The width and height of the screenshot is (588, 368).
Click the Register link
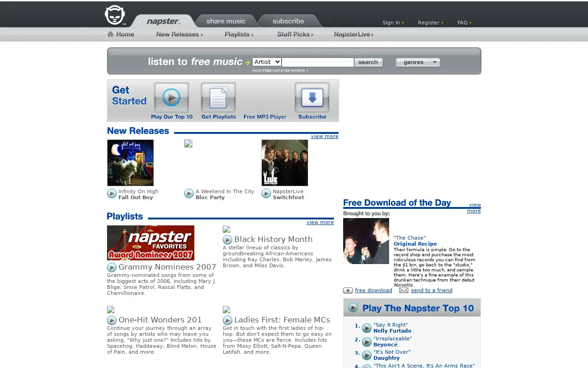click(430, 23)
